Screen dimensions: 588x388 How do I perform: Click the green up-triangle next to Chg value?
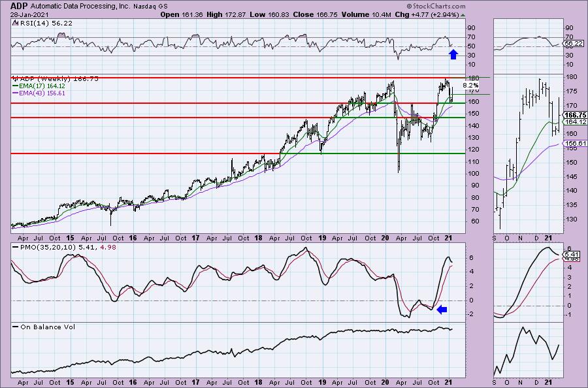[x=463, y=16]
